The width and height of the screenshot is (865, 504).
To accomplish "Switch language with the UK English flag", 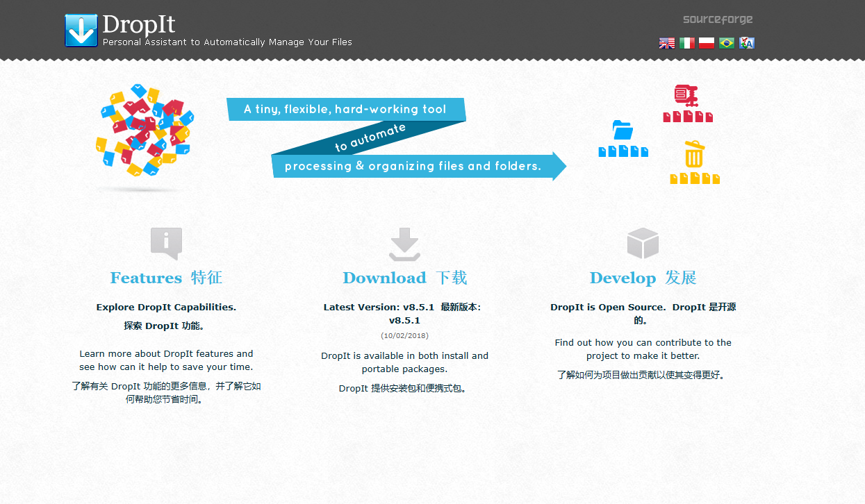I will click(667, 43).
